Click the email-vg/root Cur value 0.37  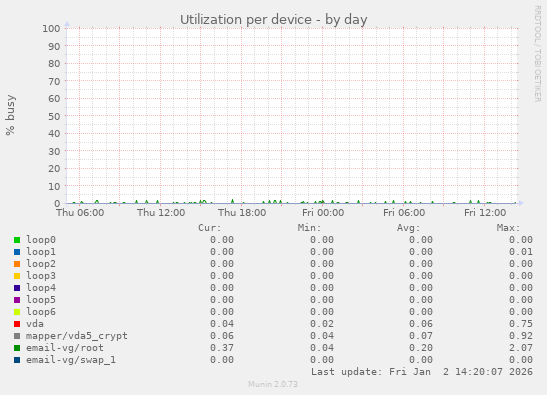point(222,348)
